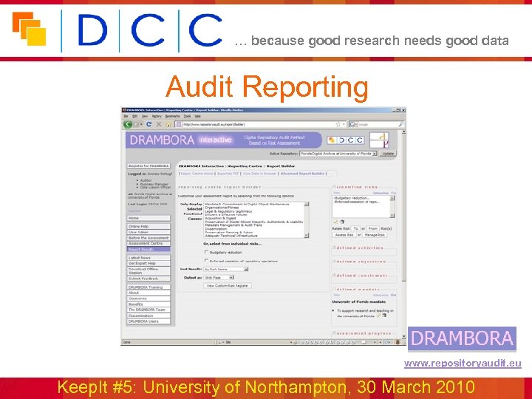Click the Google search field in browser
This screenshot has width=532, height=399.
pyautogui.click(x=378, y=125)
